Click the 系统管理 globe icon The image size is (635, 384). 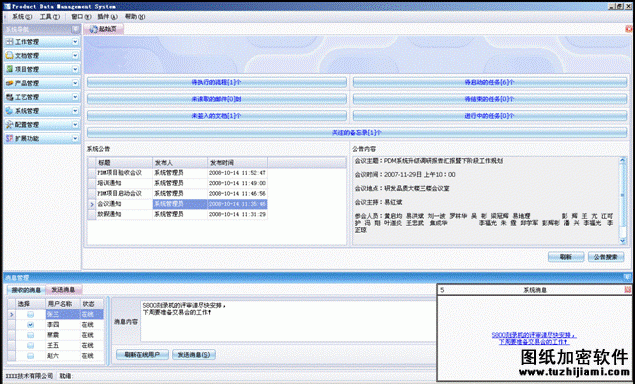pos(10,111)
